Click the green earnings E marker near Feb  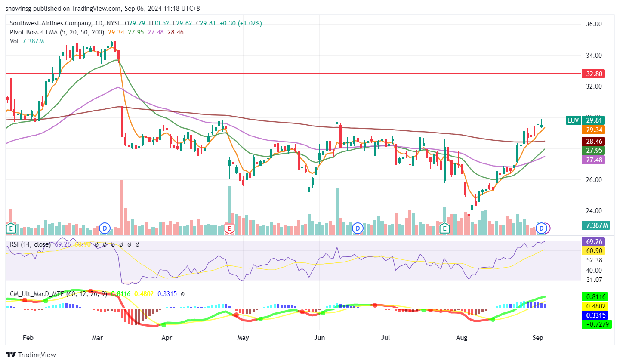click(11, 228)
